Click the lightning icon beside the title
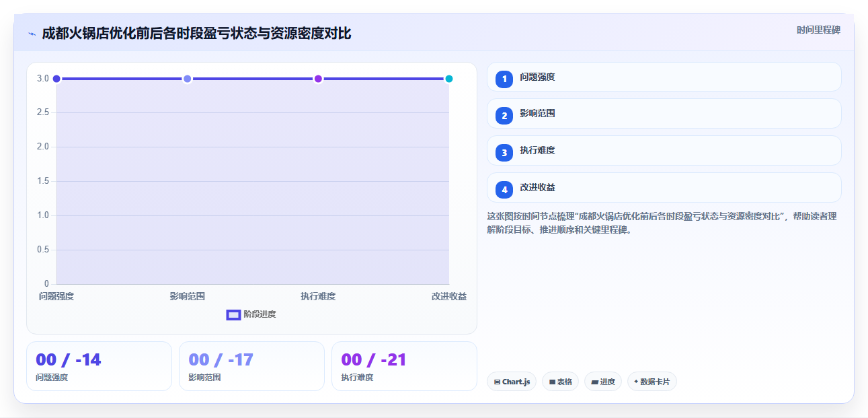Screen dimensions: 868x418 [32, 34]
